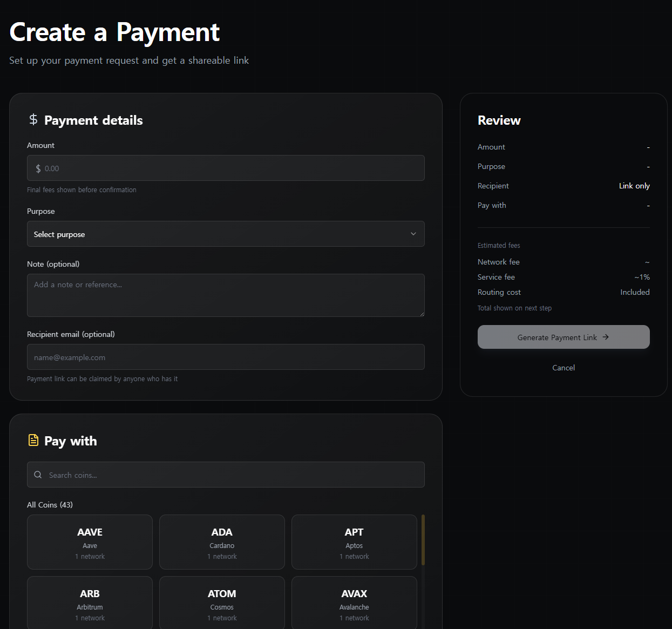Click the dollar sign icon beside Payment details
This screenshot has width=672, height=629.
tap(33, 120)
